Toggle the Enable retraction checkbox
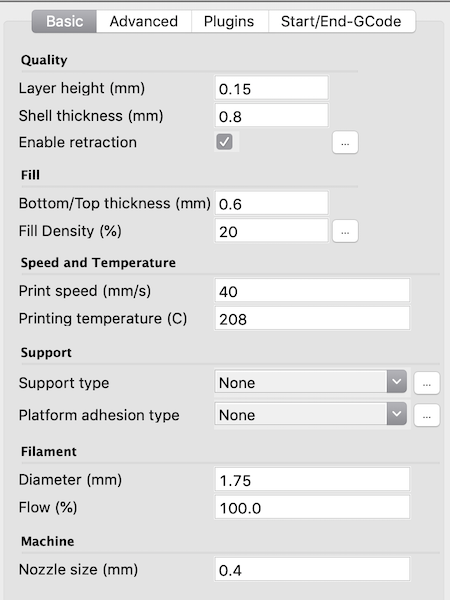 224,142
